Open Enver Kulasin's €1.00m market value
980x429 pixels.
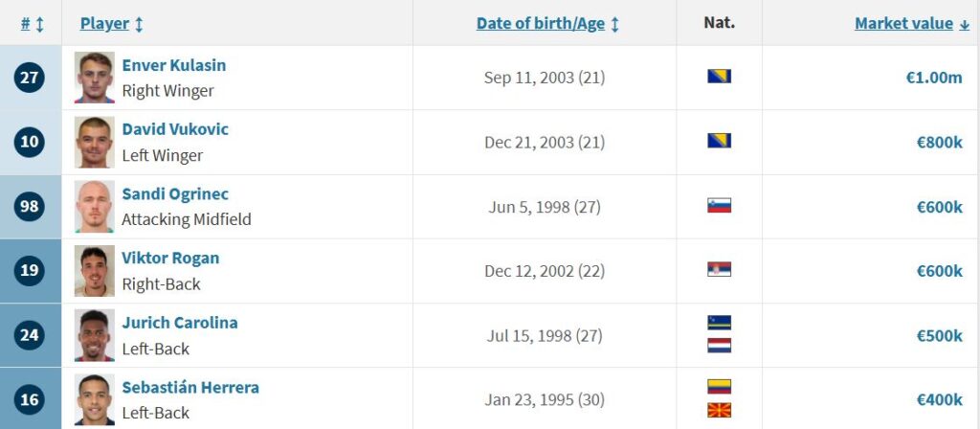pos(934,78)
